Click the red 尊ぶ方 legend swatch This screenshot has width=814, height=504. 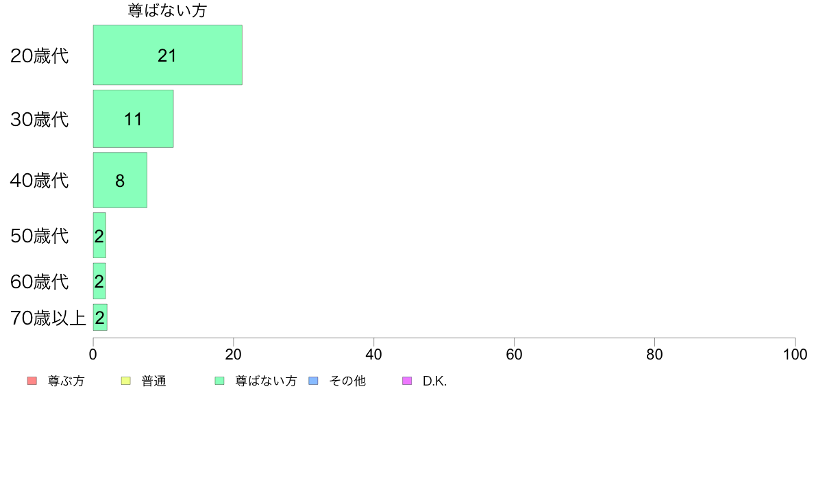[x=32, y=381]
